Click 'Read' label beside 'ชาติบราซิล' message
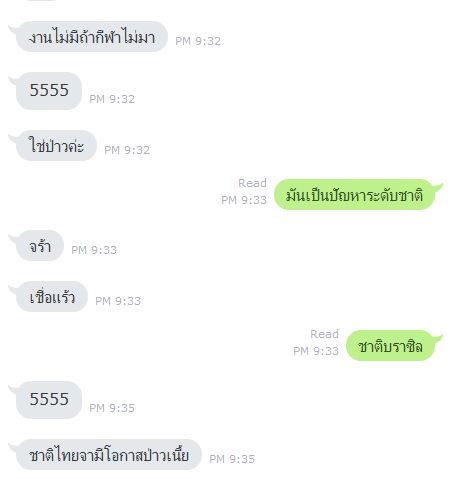The height and width of the screenshot is (479, 452). pos(324,334)
